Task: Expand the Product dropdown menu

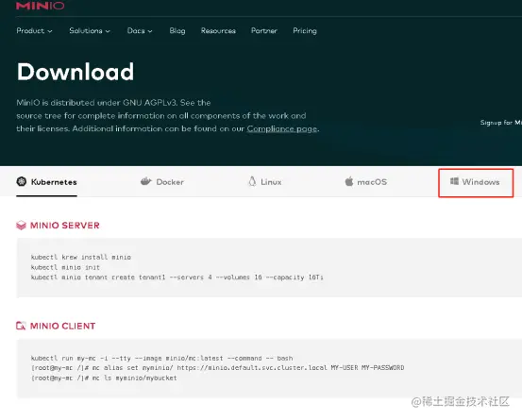Action: pyautogui.click(x=34, y=30)
